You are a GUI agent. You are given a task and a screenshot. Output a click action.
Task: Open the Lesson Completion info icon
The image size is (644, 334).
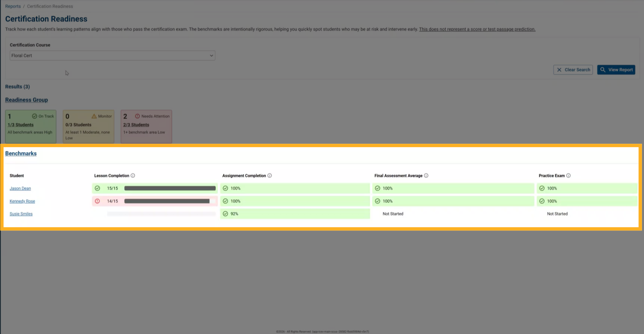pyautogui.click(x=133, y=176)
